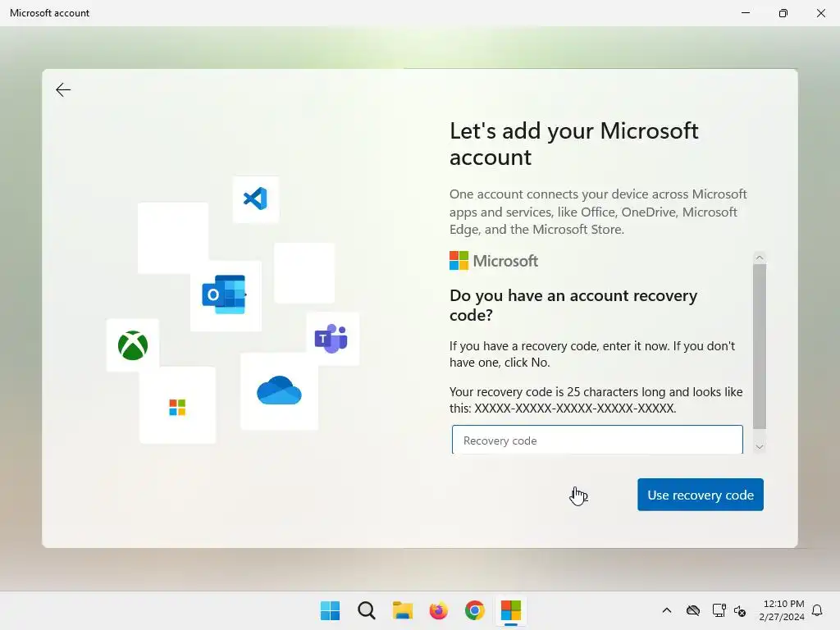Click the scroll up arrow of pane
The image size is (840, 630).
point(759,258)
